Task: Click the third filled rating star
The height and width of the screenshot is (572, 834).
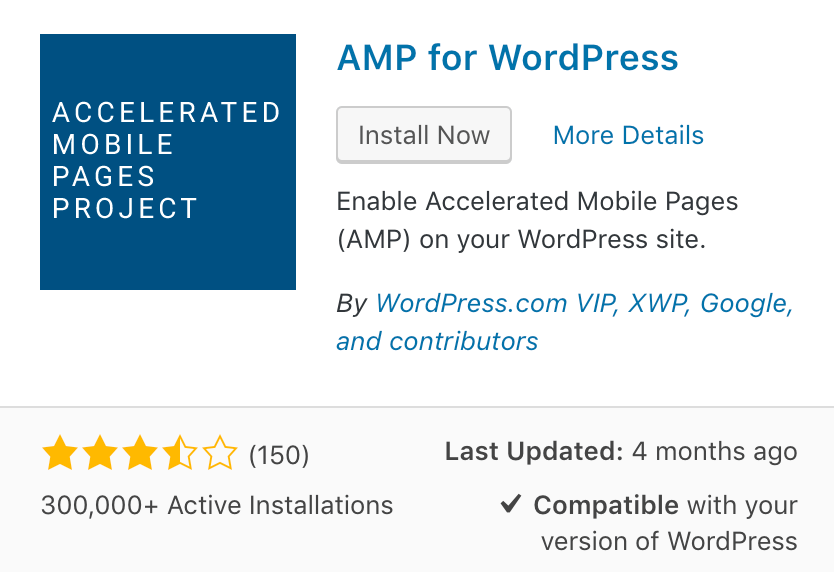Action: (140, 453)
